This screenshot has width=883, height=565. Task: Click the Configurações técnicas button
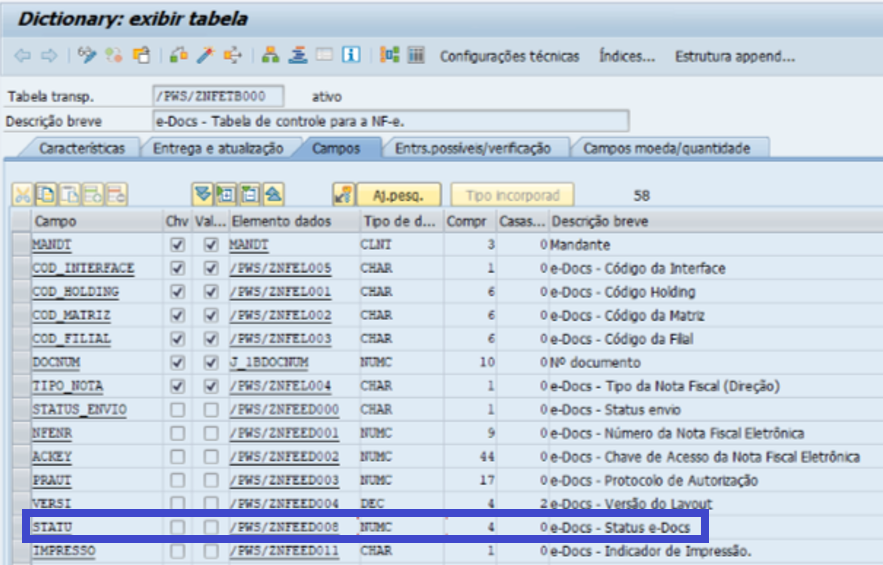click(509, 56)
